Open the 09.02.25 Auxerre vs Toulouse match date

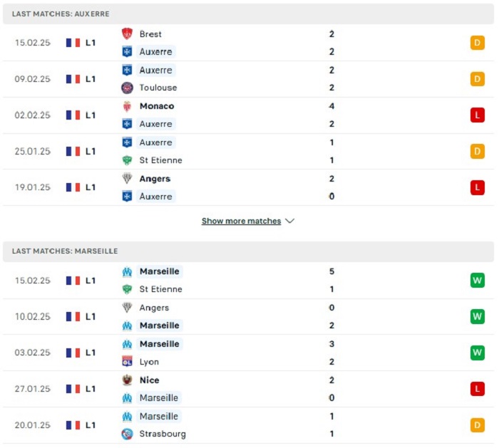[x=33, y=79]
